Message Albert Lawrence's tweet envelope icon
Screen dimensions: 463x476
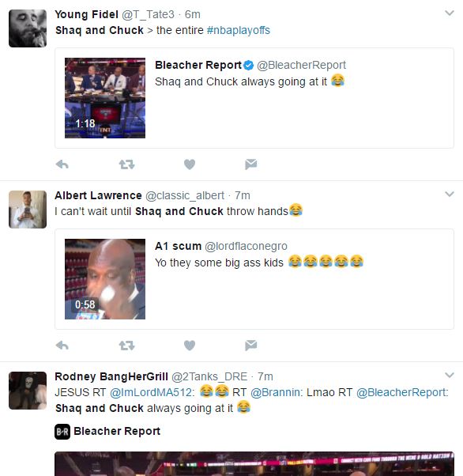pyautogui.click(x=251, y=346)
